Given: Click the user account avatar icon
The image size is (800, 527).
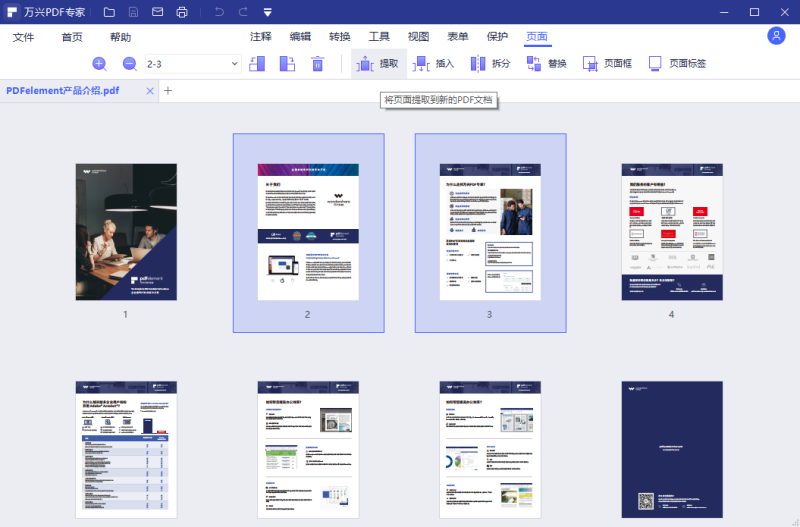Looking at the screenshot, I should [x=776, y=36].
